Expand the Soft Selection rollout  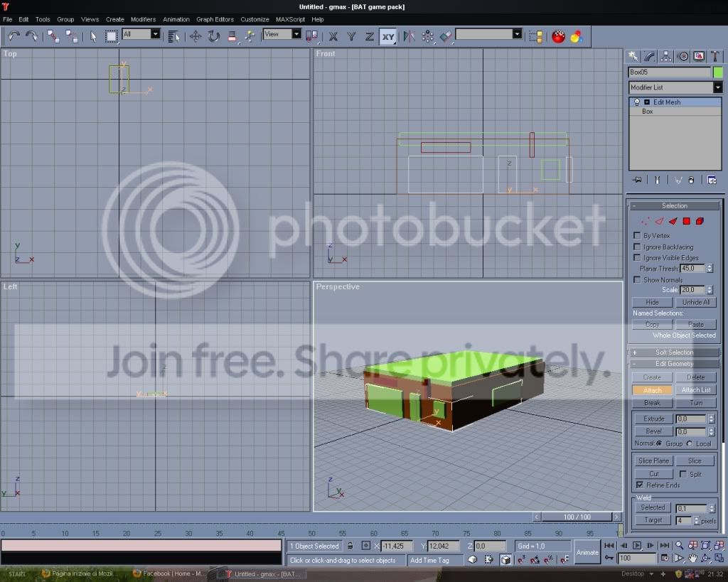point(674,352)
